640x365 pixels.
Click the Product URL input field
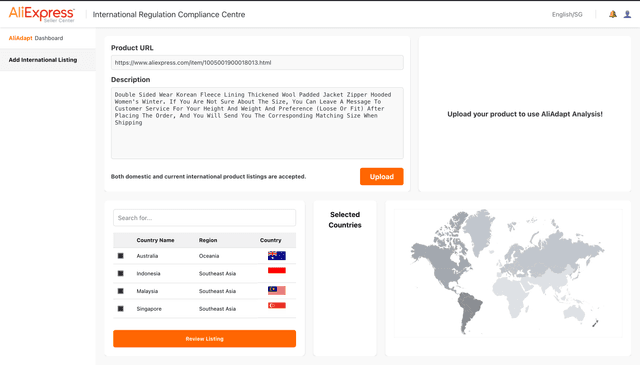coord(257,62)
